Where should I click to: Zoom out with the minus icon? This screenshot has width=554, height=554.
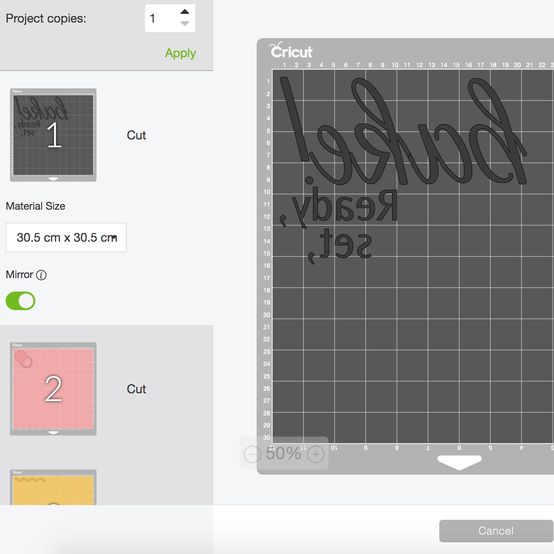pyautogui.click(x=252, y=454)
